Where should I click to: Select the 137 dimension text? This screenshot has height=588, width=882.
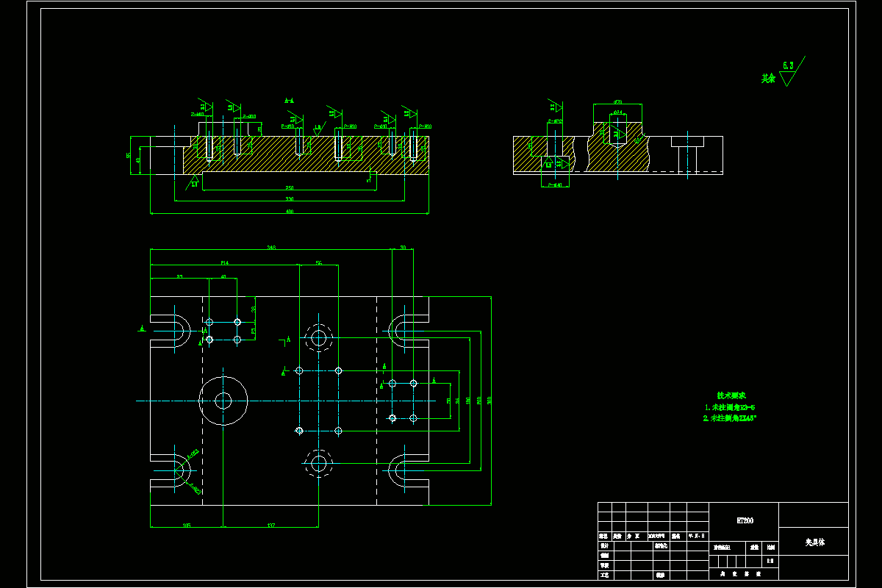pyautogui.click(x=270, y=526)
